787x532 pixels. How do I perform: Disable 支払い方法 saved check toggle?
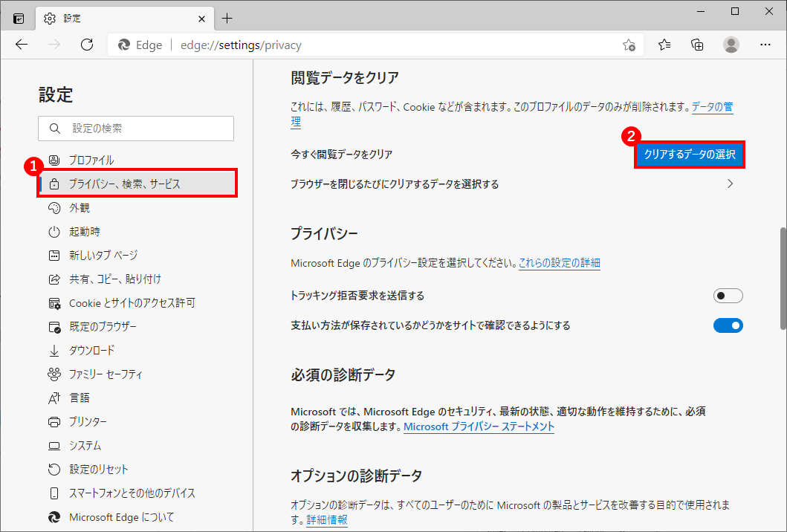728,325
